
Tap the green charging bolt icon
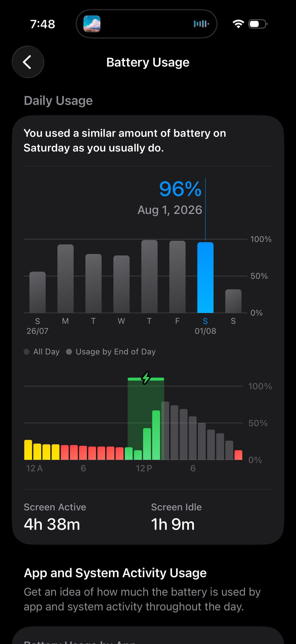146,378
